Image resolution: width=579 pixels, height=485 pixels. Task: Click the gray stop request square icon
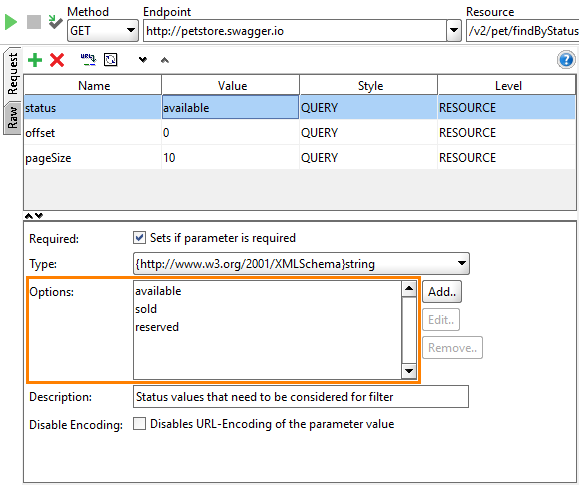tap(34, 22)
